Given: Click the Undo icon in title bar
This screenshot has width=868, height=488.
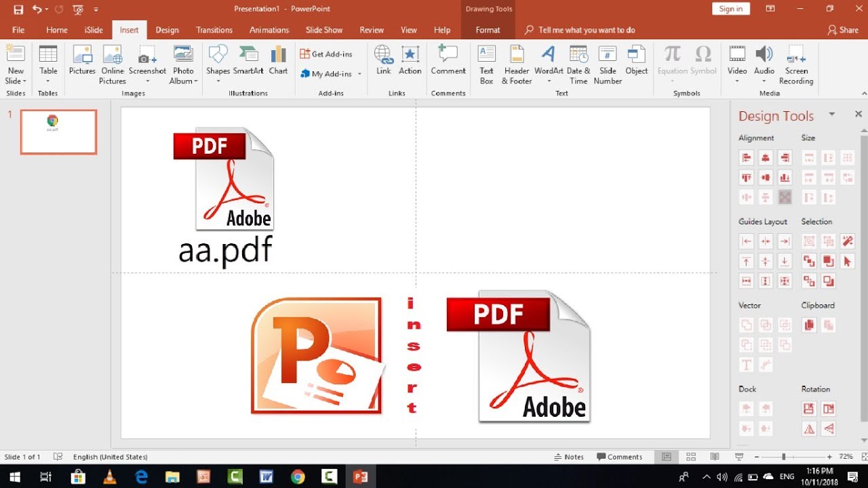Looking at the screenshot, I should (37, 9).
